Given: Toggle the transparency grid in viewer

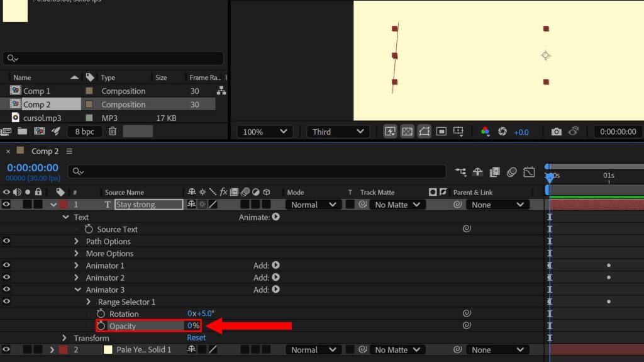Looking at the screenshot, I should point(407,132).
